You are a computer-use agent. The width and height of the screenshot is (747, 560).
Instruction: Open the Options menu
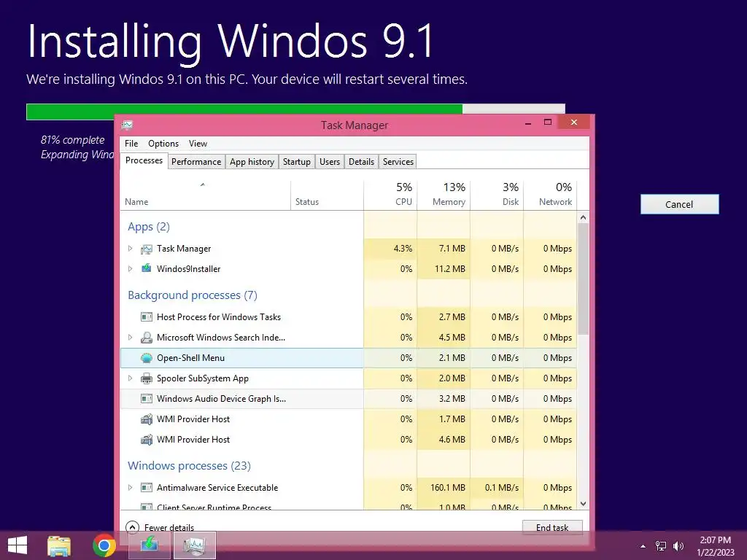(x=163, y=144)
